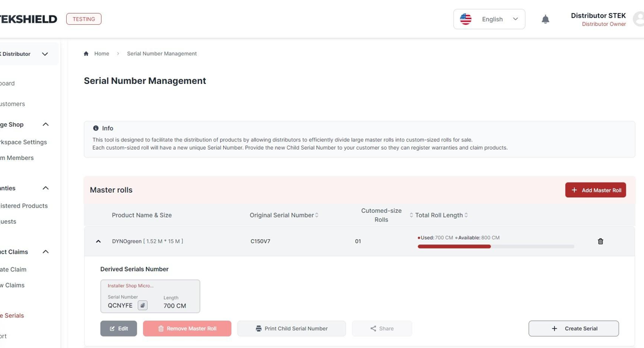Collapse the DYNOgreen master roll row
The width and height of the screenshot is (644, 348).
pos(98,241)
